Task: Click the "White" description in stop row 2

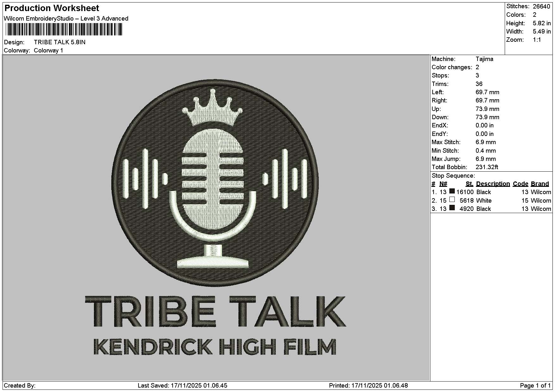Action: [484, 200]
